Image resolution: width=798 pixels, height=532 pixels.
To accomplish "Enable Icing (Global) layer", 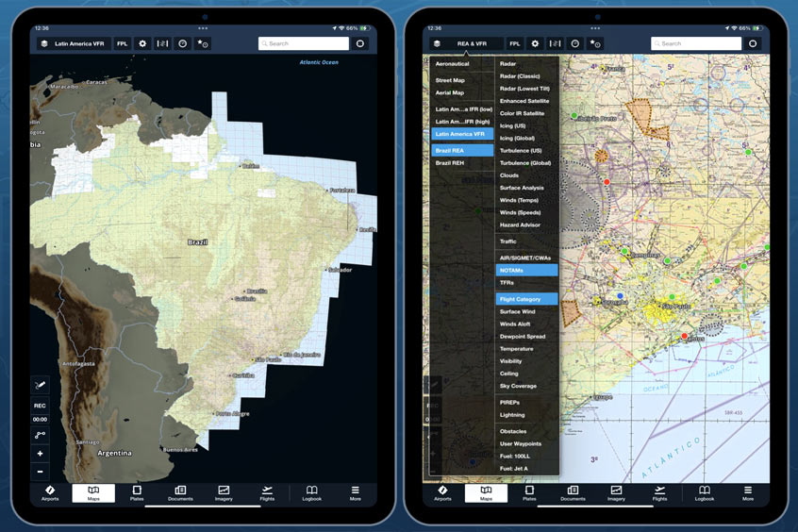I will (526, 138).
